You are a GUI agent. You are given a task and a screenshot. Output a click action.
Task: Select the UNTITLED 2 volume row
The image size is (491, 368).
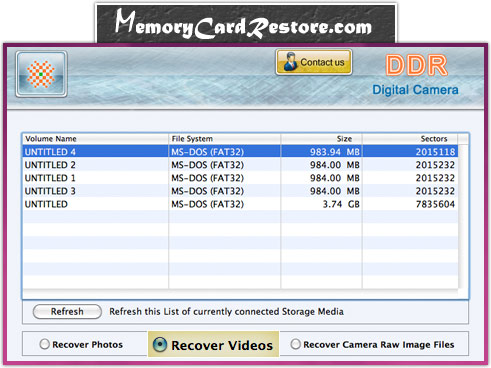(x=240, y=165)
